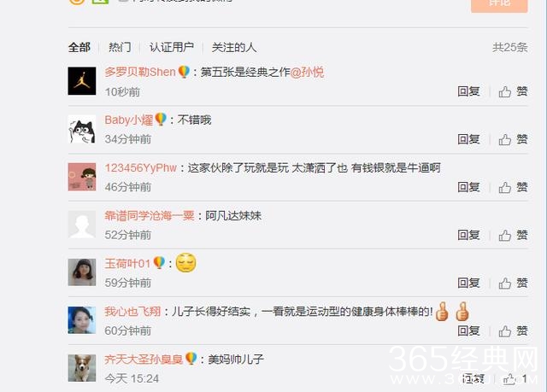Switch to the 热门 comments tab
The width and height of the screenshot is (547, 392).
[120, 47]
